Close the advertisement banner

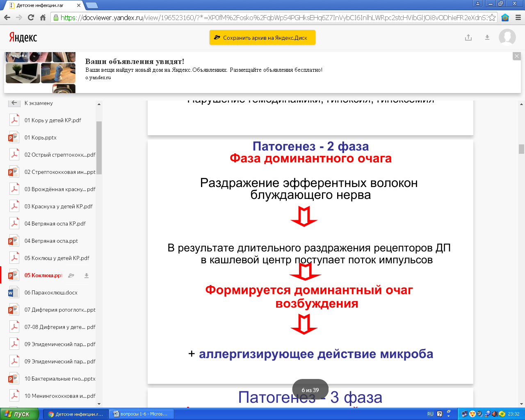click(x=517, y=56)
